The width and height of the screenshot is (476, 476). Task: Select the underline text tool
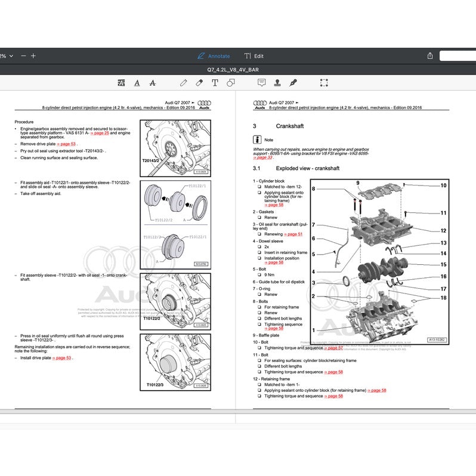pyautogui.click(x=137, y=83)
